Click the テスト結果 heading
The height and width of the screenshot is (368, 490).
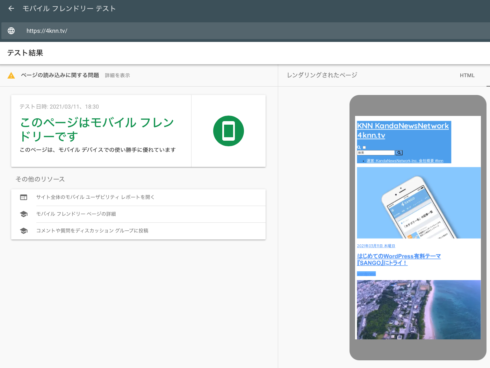(25, 53)
